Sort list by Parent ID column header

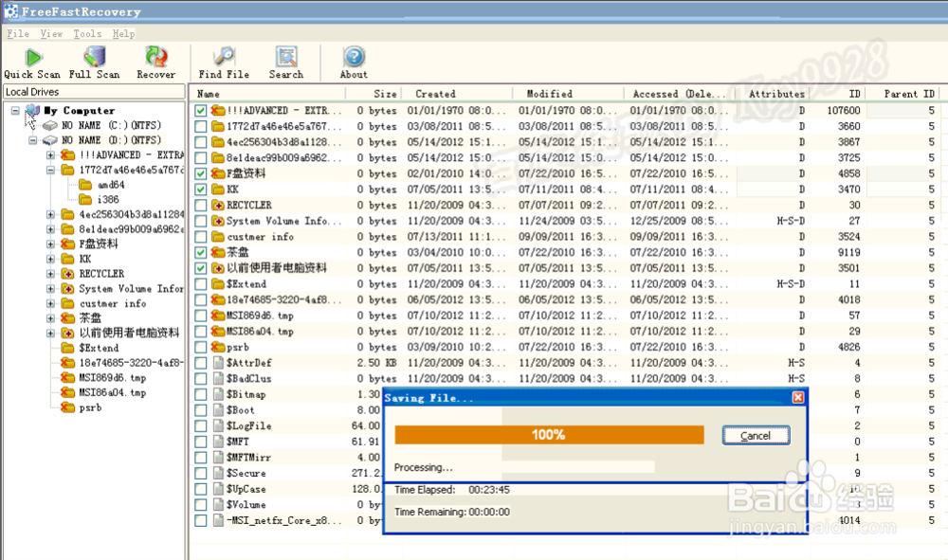click(x=904, y=94)
